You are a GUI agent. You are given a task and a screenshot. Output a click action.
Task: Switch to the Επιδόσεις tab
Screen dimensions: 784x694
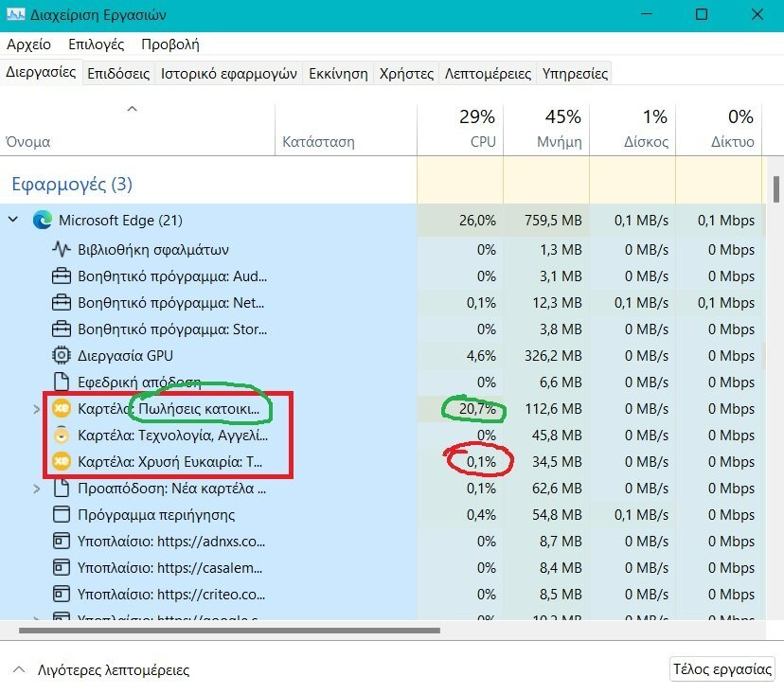(x=118, y=74)
